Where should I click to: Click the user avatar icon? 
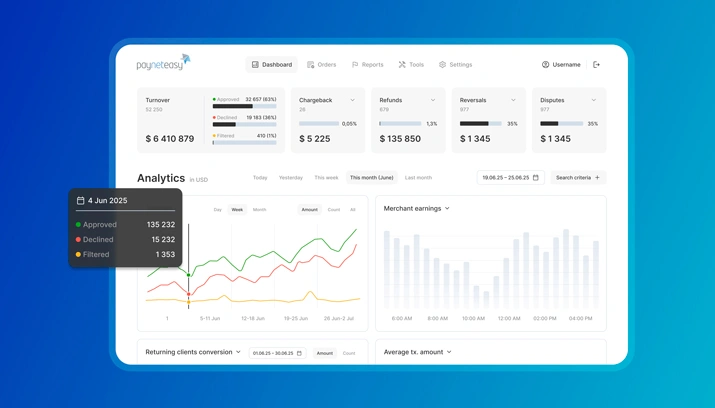tap(545, 65)
